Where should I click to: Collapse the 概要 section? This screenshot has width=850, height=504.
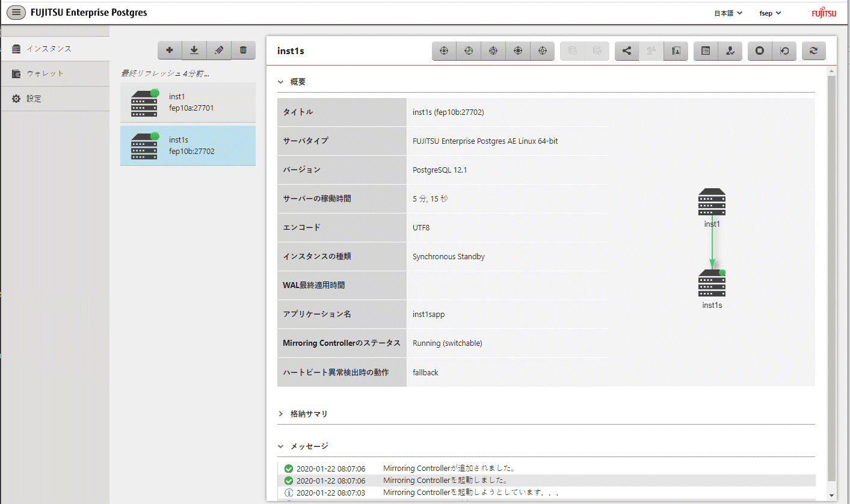(x=281, y=82)
